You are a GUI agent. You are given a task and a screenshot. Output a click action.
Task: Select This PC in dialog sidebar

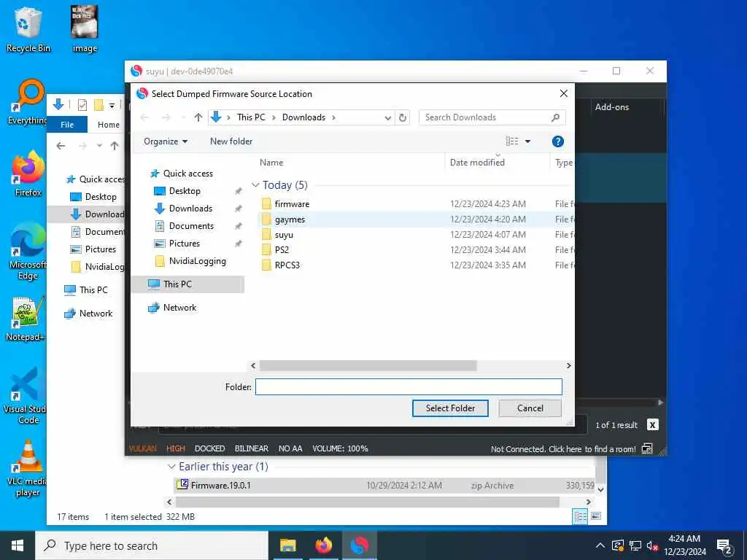(177, 284)
